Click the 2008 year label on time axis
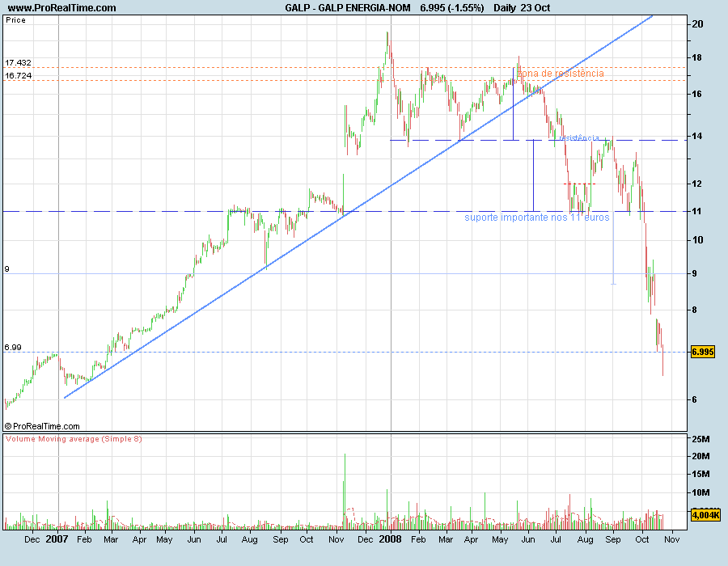 (390, 539)
